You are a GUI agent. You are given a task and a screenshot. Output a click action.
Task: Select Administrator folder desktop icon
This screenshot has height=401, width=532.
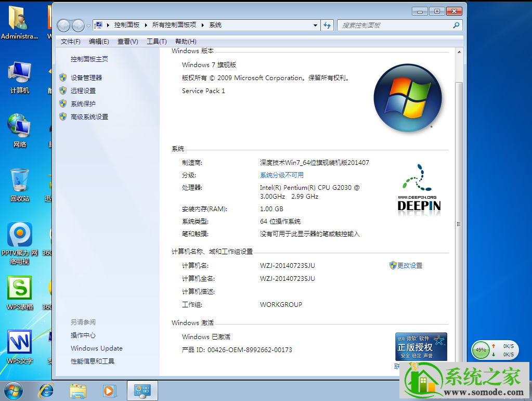(x=19, y=22)
